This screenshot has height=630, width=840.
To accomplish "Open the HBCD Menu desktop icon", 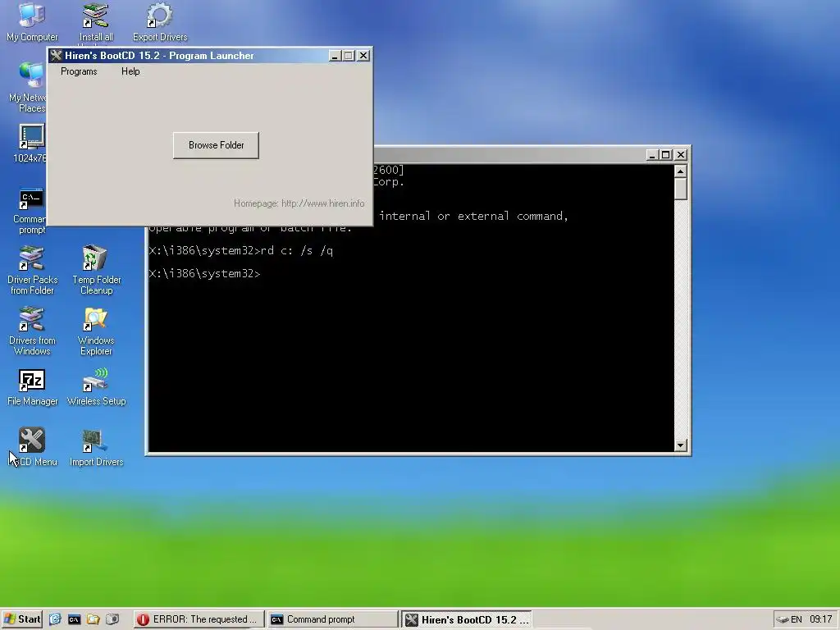I will (x=32, y=447).
